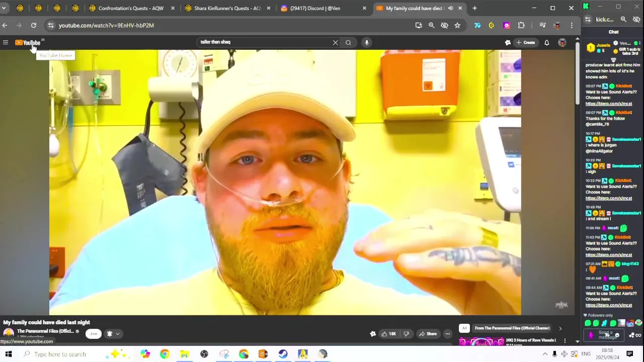Switch to the Shara KinRunner's Quests tab
This screenshot has height=362, width=644.
point(228,8)
